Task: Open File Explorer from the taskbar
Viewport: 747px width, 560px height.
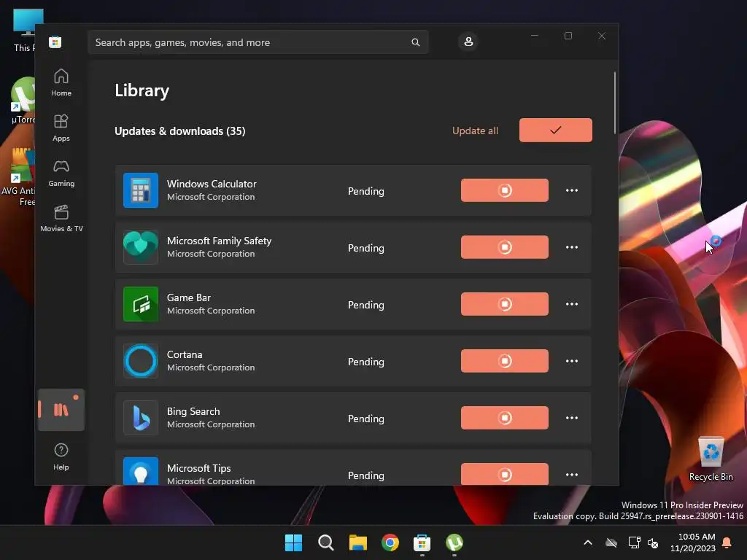Action: (x=357, y=542)
